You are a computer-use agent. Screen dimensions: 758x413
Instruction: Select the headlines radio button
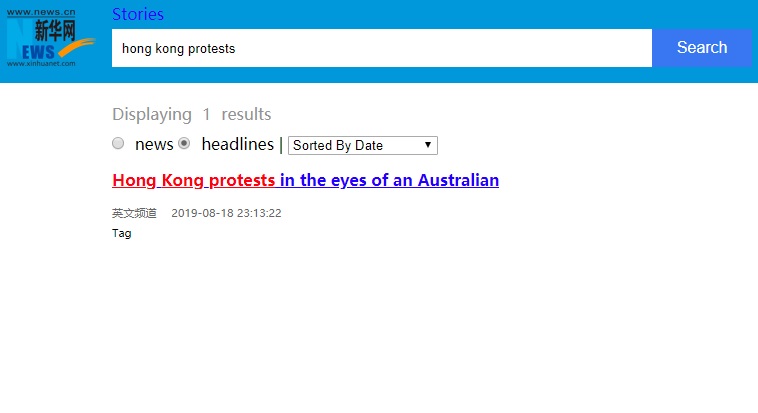click(x=184, y=143)
